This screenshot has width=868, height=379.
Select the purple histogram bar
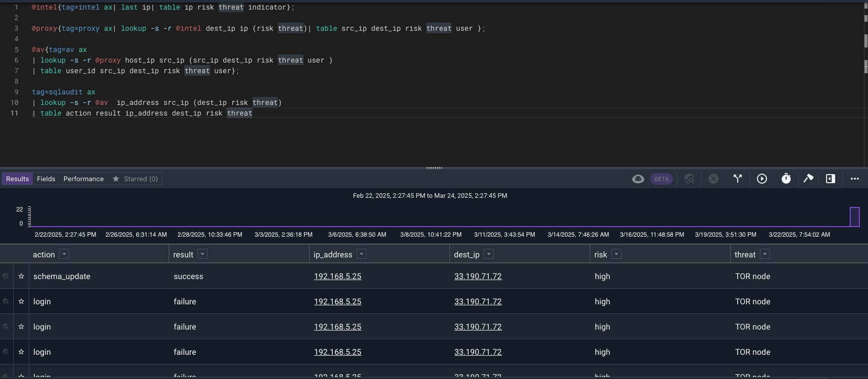coord(854,217)
